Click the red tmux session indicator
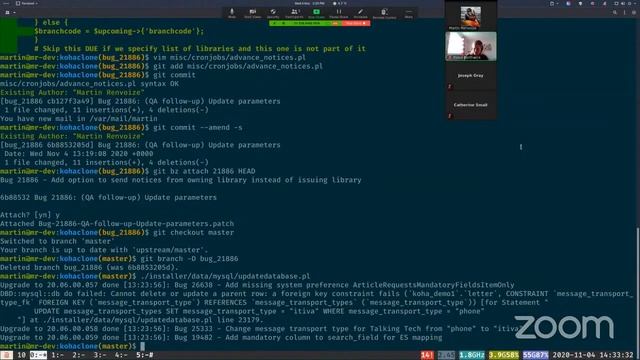This screenshot has width=640, height=360. (6, 355)
